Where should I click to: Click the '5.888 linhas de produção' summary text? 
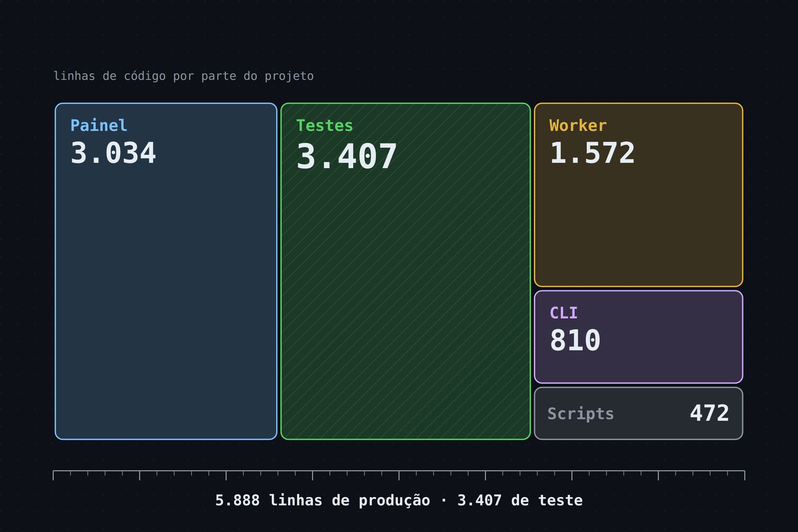coord(323,501)
